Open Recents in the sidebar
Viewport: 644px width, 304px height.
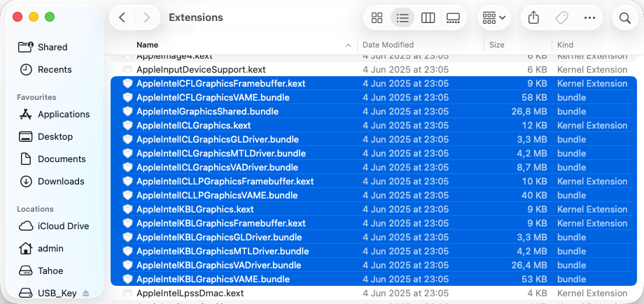point(54,70)
